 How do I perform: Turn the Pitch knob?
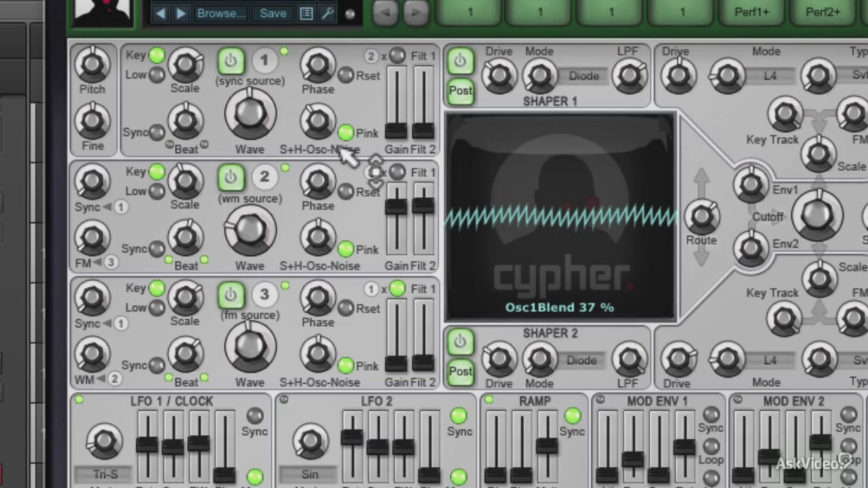point(92,64)
